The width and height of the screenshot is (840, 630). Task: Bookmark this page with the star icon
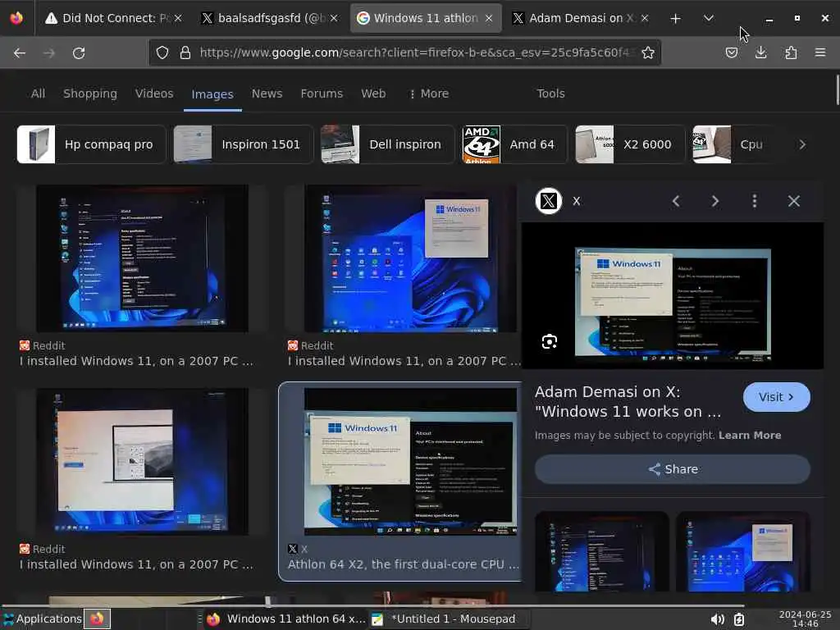pyautogui.click(x=648, y=52)
